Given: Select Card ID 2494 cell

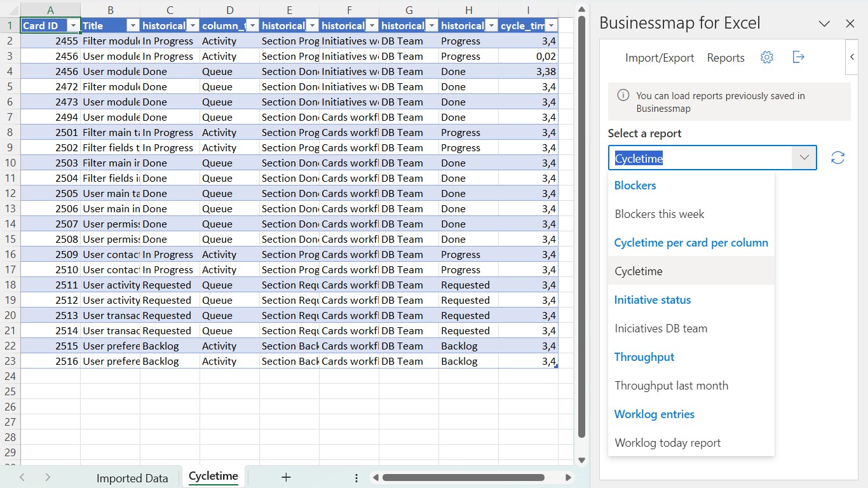Looking at the screenshot, I should 51,117.
